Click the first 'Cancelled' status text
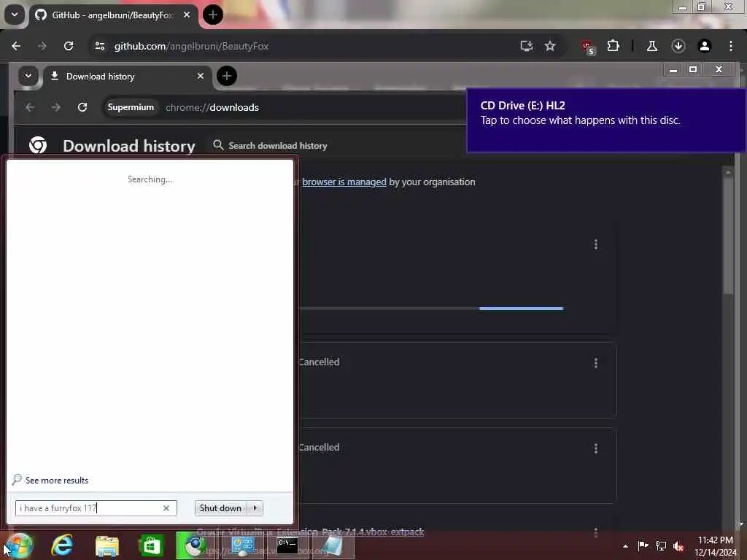 [320, 362]
